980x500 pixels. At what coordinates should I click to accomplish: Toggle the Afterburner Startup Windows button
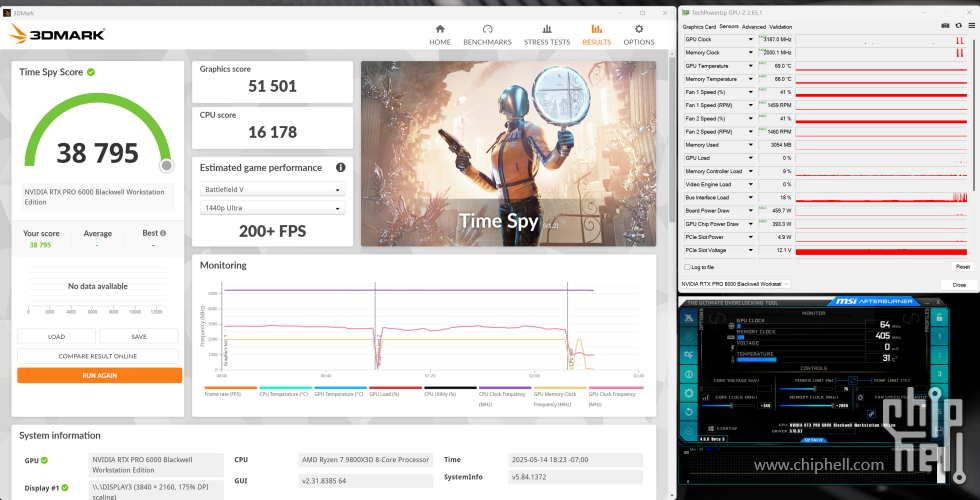(x=711, y=429)
